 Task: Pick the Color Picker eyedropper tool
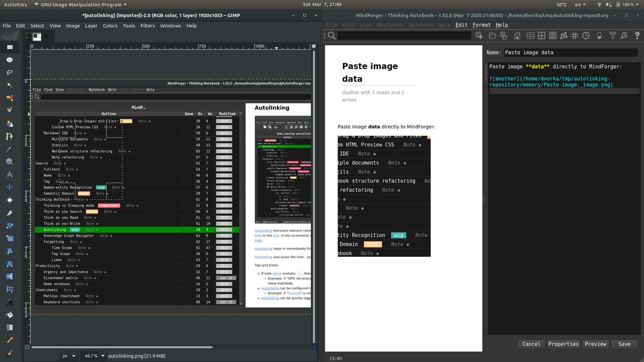9,149
